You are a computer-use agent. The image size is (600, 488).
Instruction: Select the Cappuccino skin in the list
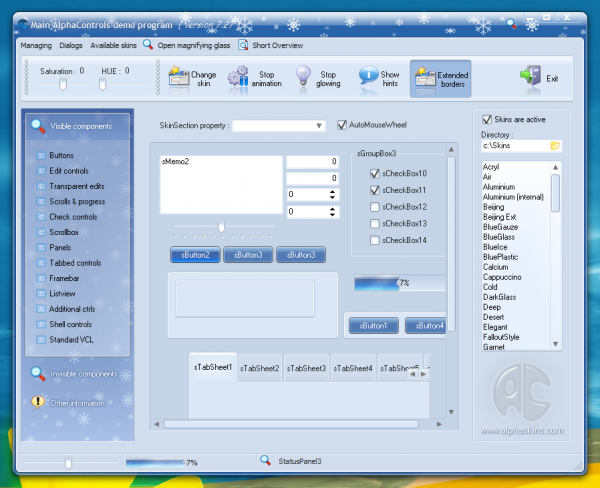(502, 277)
